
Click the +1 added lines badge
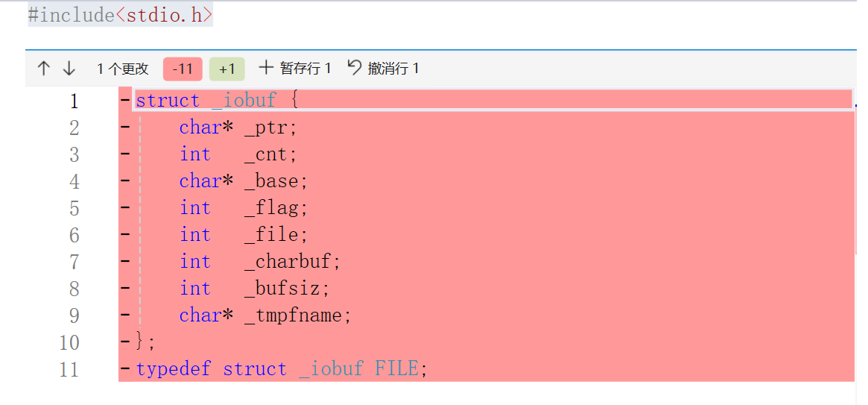[x=227, y=69]
